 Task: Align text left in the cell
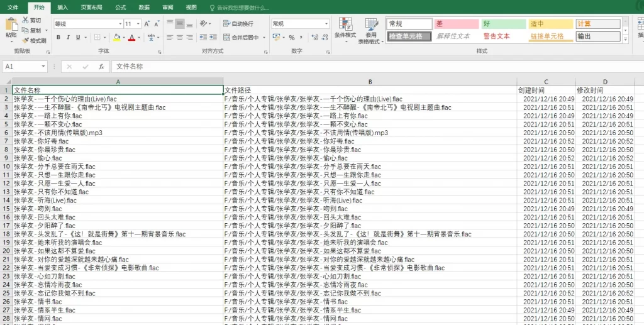pos(170,37)
